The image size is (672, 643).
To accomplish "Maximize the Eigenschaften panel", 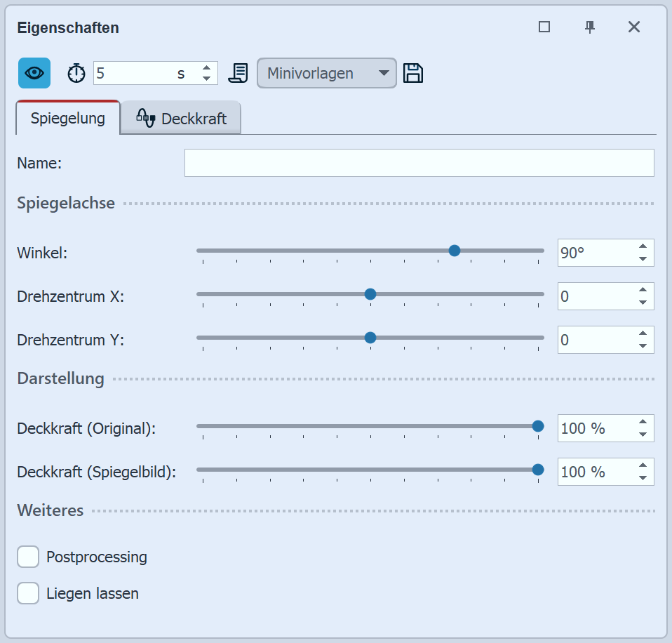I will (544, 27).
